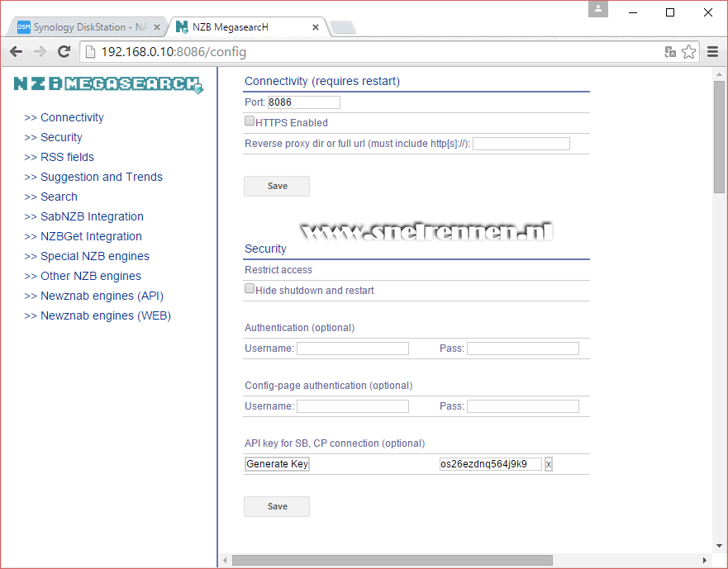This screenshot has width=728, height=569.
Task: Clear the API key with x button
Action: 549,464
